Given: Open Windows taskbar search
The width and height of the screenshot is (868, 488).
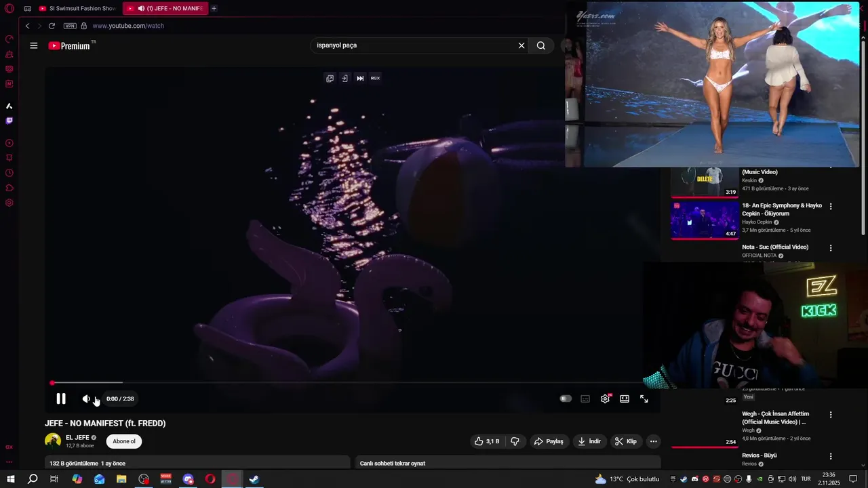Looking at the screenshot, I should [x=33, y=479].
